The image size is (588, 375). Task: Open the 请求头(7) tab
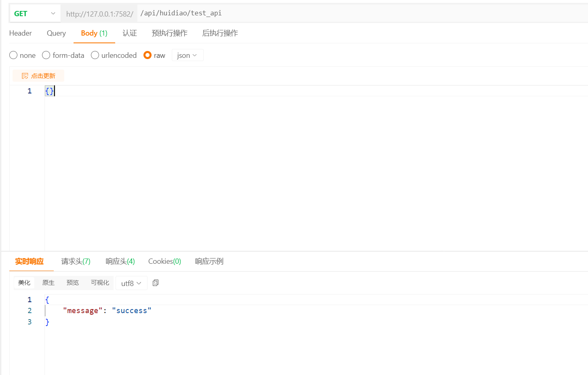(76, 261)
